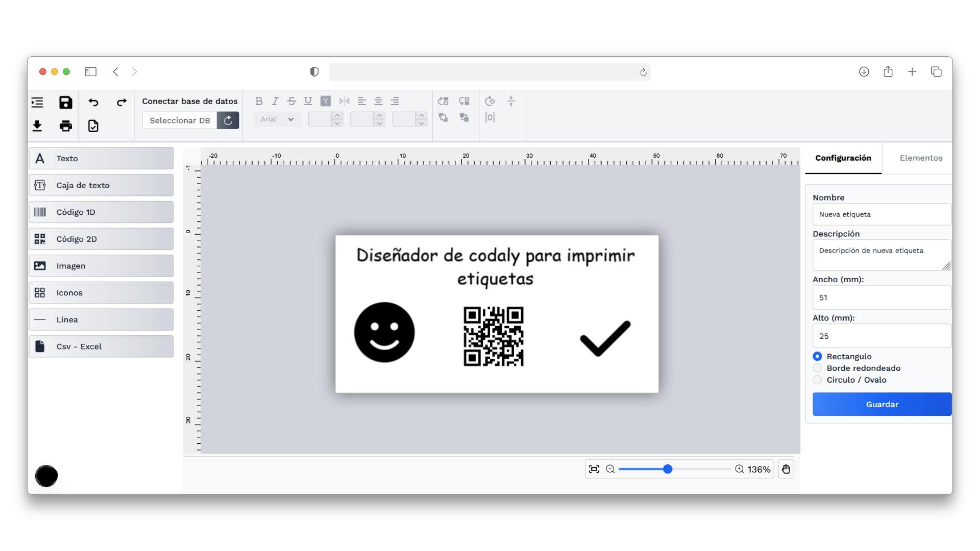Select the Texto tool in the sidebar
This screenshot has width=980, height=551.
(101, 158)
